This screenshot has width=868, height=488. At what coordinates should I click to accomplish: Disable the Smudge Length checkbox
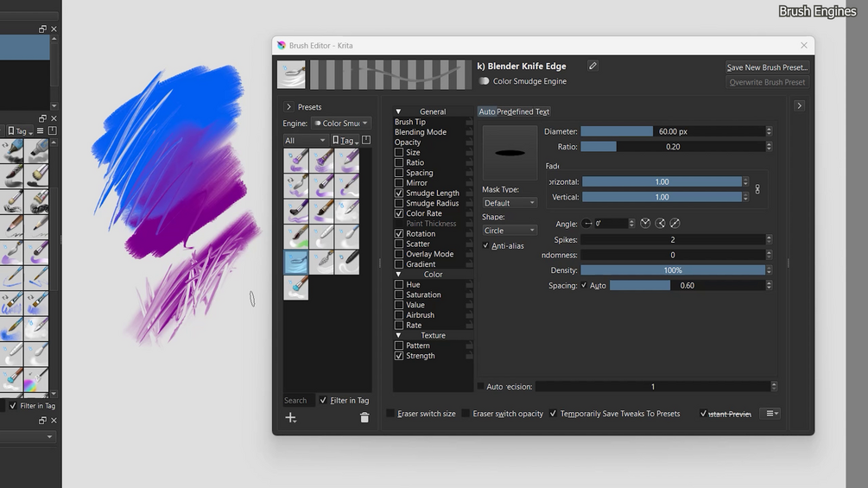[398, 193]
